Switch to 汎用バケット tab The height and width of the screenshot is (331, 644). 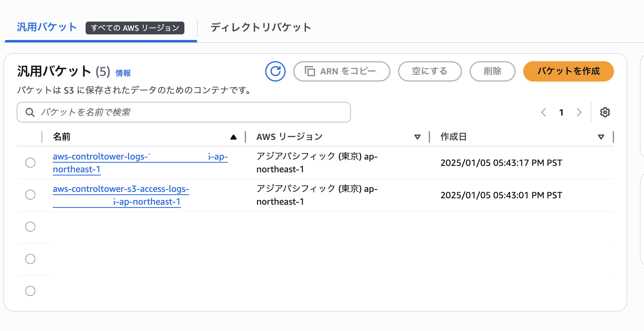point(47,27)
